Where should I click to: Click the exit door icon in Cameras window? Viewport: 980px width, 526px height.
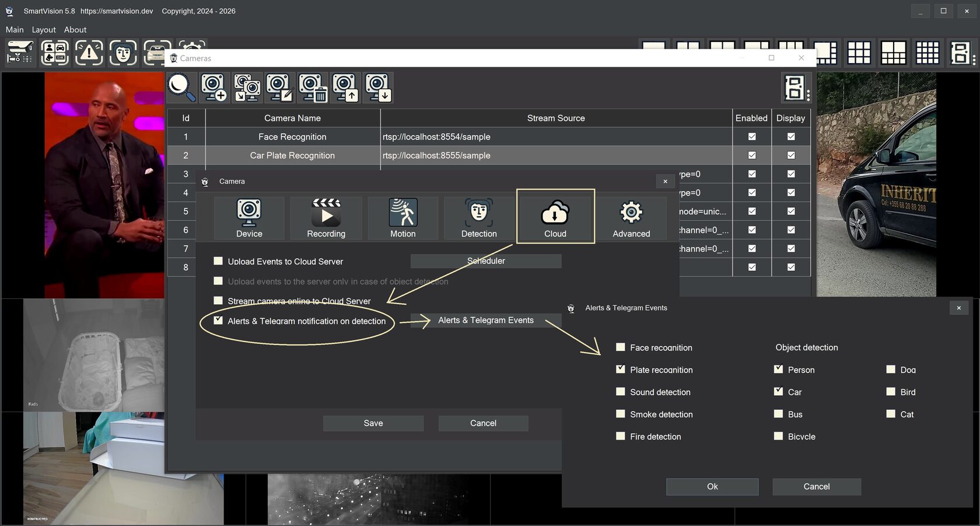[795, 88]
